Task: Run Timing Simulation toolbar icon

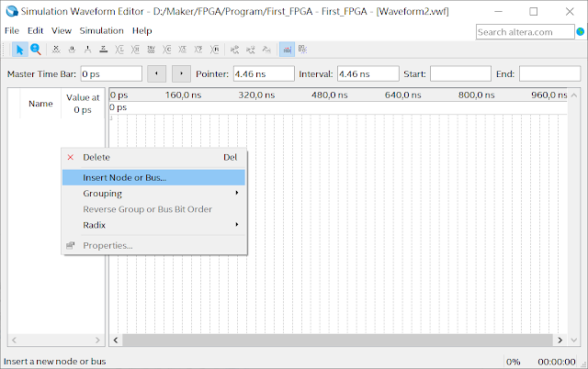Action: [251, 50]
